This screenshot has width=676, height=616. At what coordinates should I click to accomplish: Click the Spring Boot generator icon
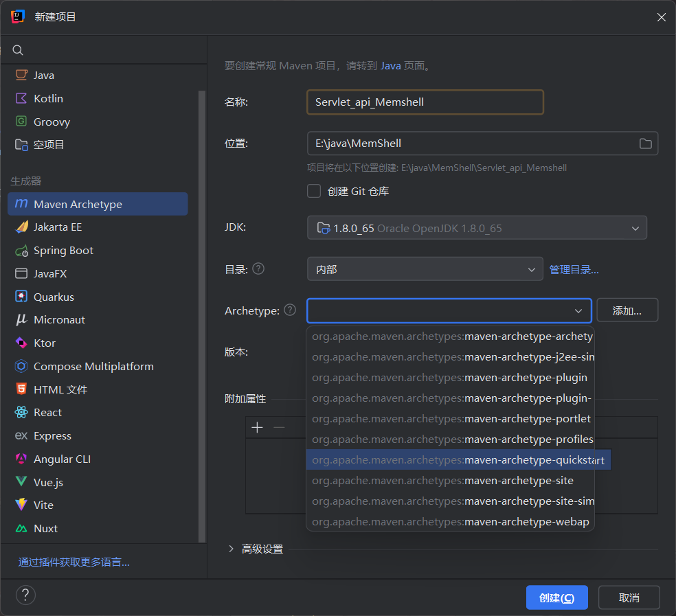pos(21,251)
